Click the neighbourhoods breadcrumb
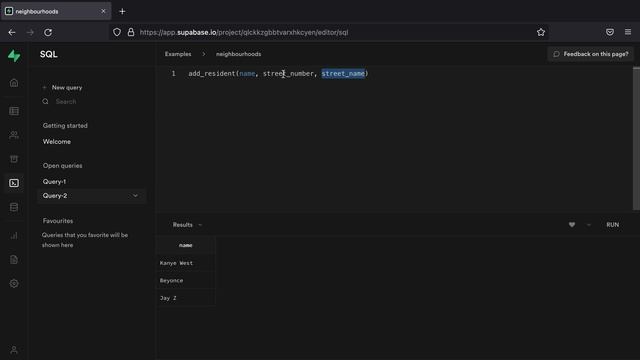This screenshot has width=640, height=360. pos(238,54)
